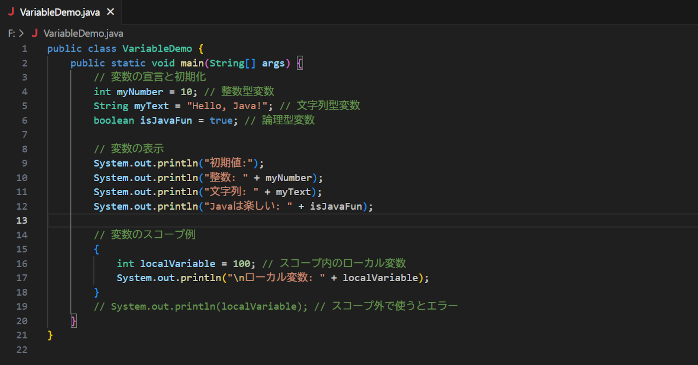This screenshot has height=365, width=698.
Task: Click the Java file icon in tab
Action: click(11, 12)
